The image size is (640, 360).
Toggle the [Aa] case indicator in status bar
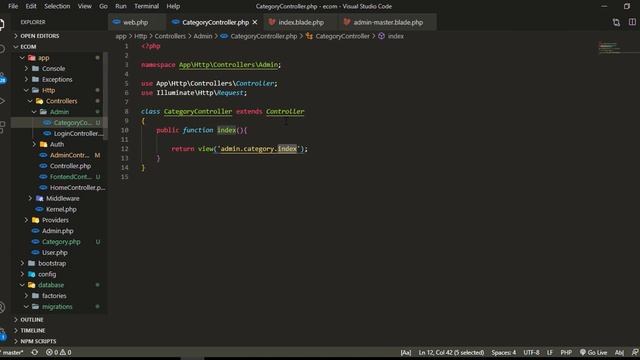406,352
